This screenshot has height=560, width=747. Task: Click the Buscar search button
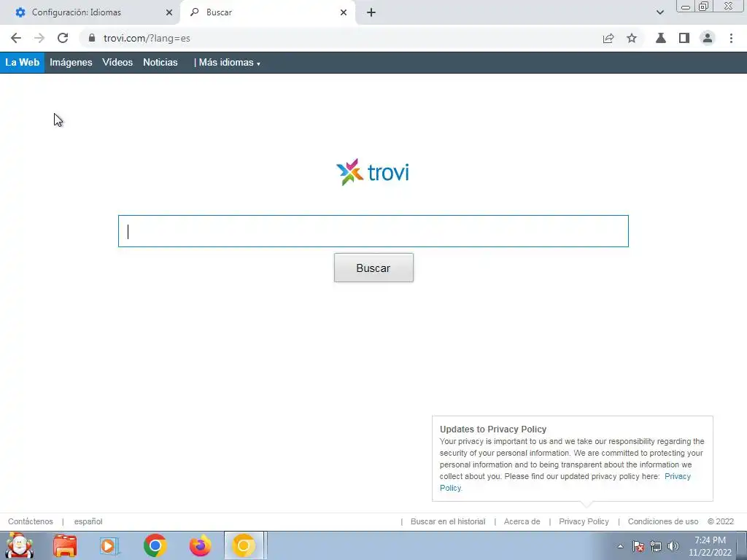tap(373, 268)
